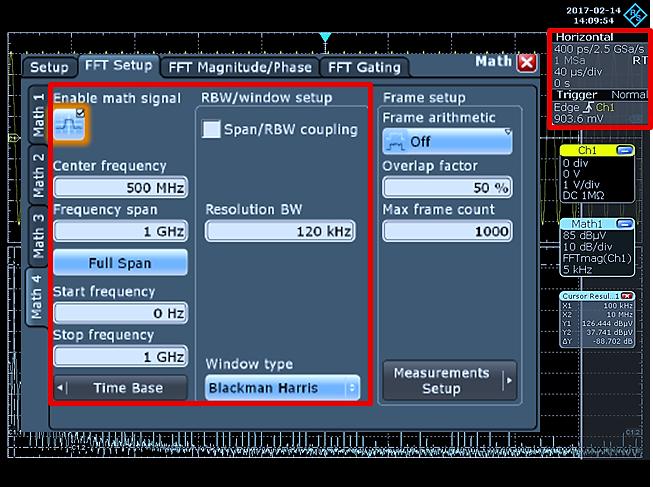
Task: Click the 1 V/div Ch1 scale
Action: [x=581, y=185]
